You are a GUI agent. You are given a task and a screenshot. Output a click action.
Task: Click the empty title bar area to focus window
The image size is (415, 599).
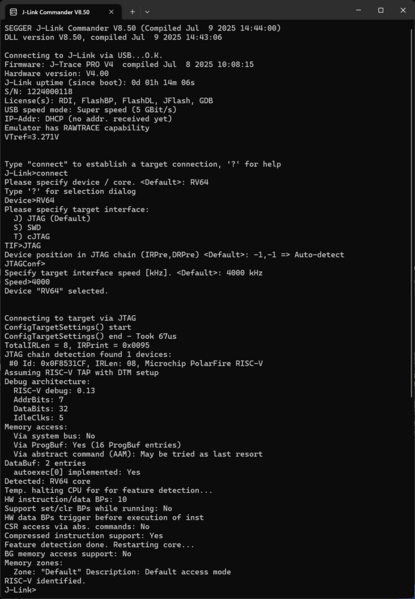pos(248,10)
